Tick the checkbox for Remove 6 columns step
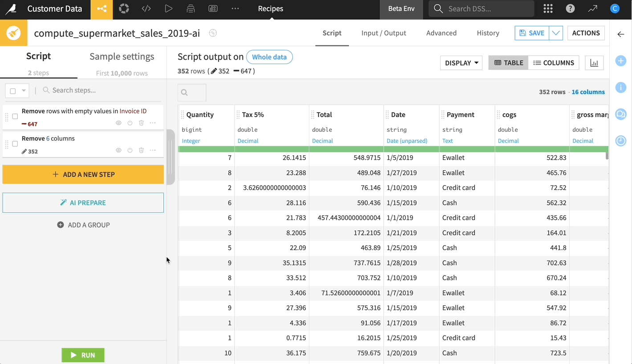Viewport: 632px width, 364px height. click(15, 144)
